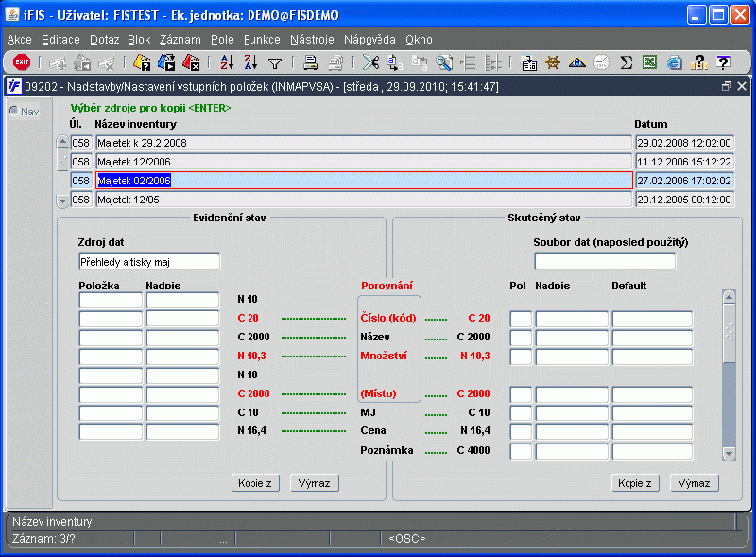Screen dimensions: 756x557
Task: Select the Nav radio button
Action: [x=14, y=111]
